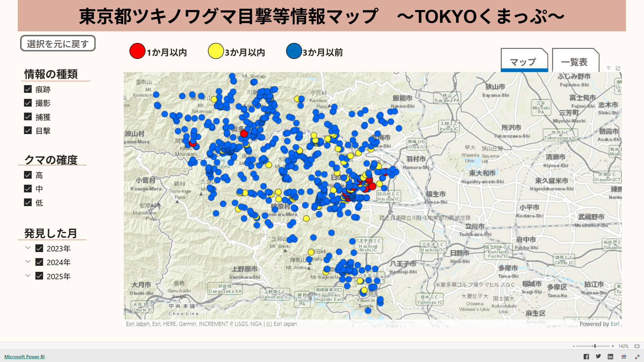Click the share report arrow icon
The height and width of the screenshot is (362, 644).
click(624, 357)
